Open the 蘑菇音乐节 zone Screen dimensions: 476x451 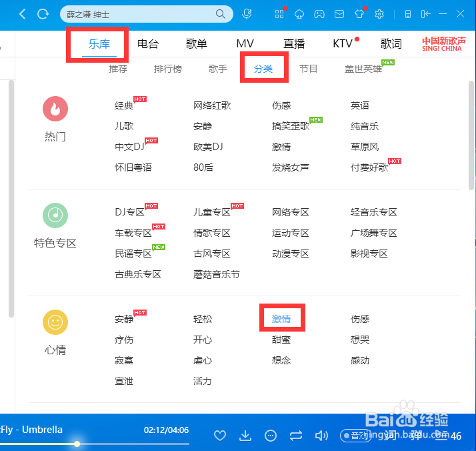click(x=217, y=274)
